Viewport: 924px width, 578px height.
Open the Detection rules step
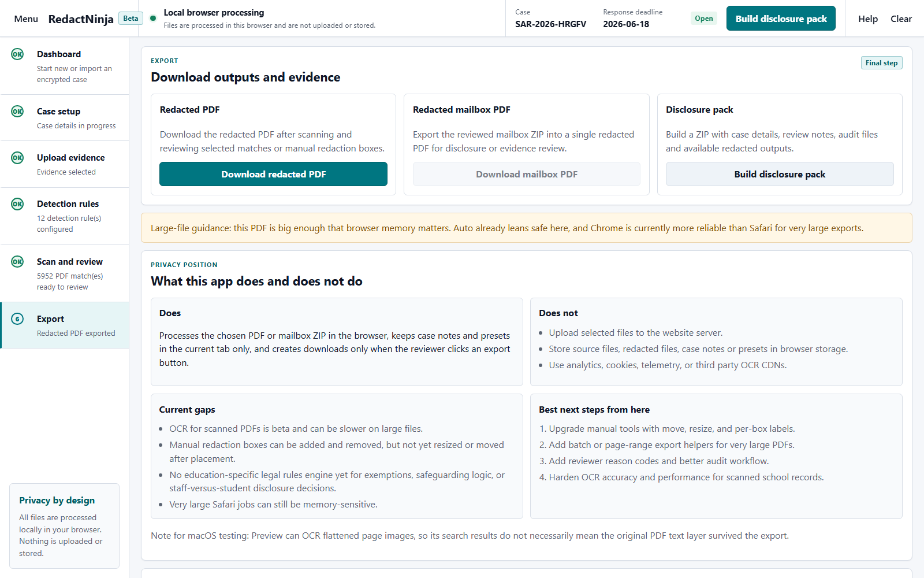65,216
